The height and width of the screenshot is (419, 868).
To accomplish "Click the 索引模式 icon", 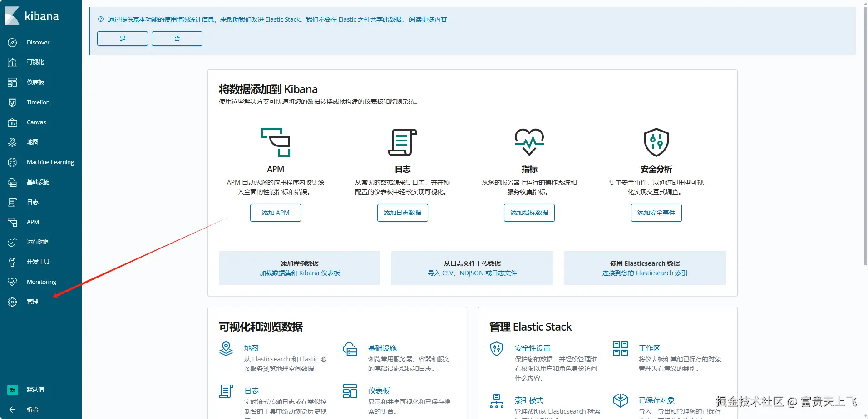I will coord(497,401).
